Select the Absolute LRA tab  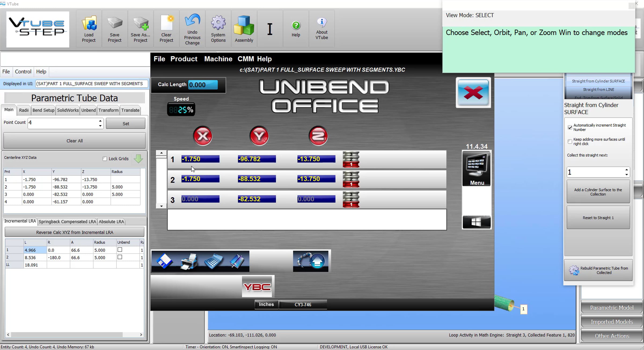(x=111, y=222)
